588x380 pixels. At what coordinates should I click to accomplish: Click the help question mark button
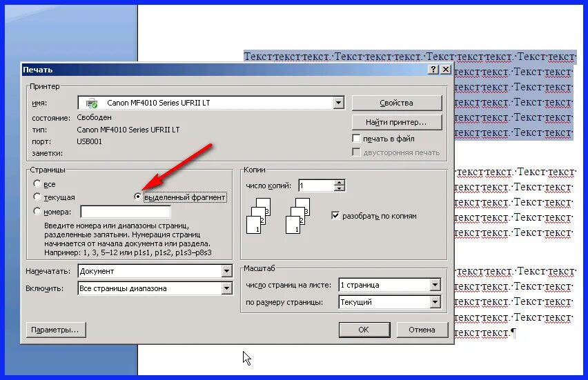pos(433,70)
